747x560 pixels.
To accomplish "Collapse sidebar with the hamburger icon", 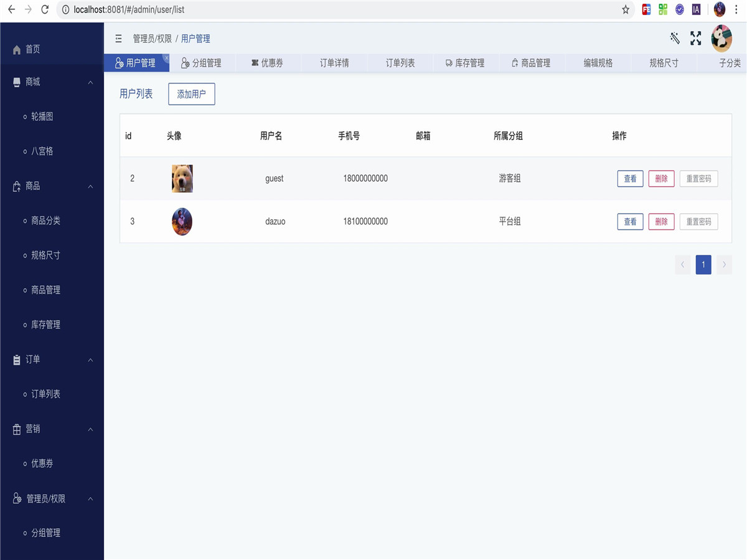I will tap(119, 39).
